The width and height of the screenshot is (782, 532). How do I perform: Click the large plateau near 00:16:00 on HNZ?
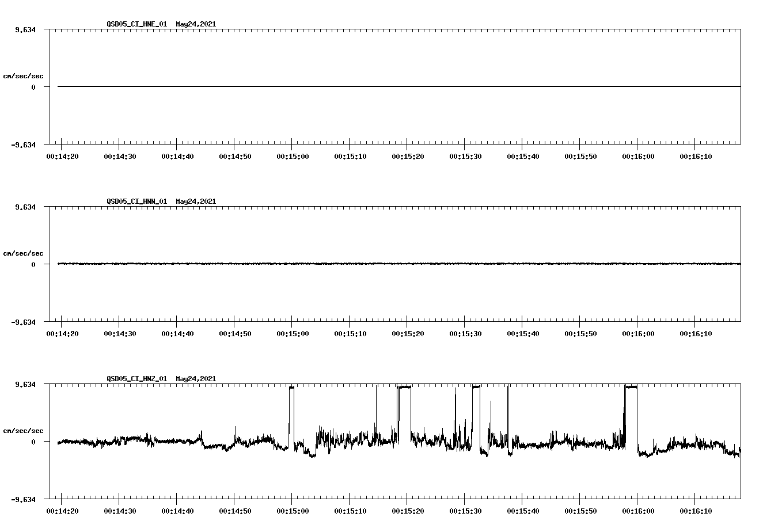click(632, 387)
